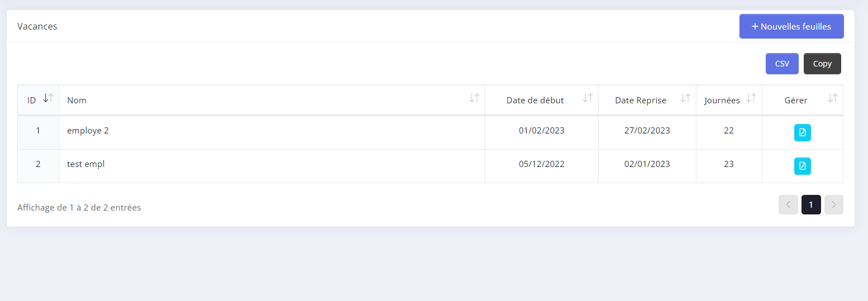
Task: Sort by Gérer column arrows
Action: [832, 98]
